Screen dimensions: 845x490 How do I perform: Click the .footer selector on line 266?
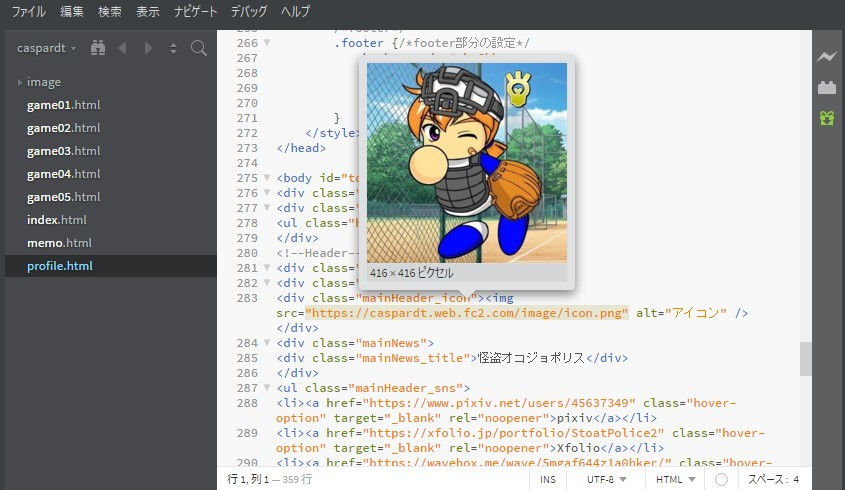click(358, 43)
